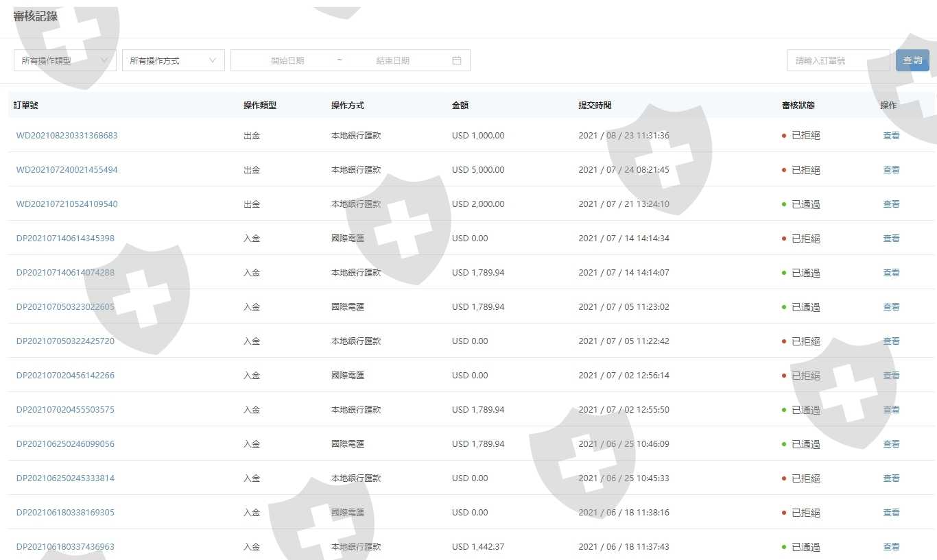Screen dimensions: 937x560
Task: Click the 操作類型 column header
Action: coord(260,106)
